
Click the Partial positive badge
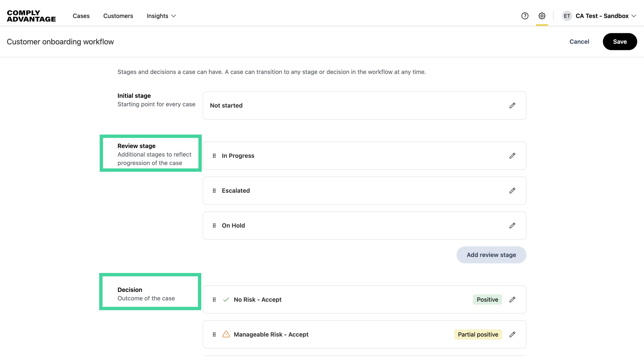click(478, 334)
